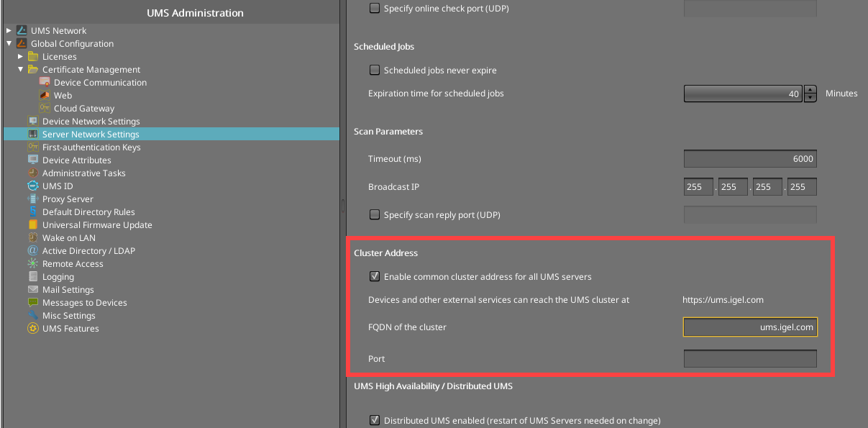Open the Logging settings entry

pos(58,277)
